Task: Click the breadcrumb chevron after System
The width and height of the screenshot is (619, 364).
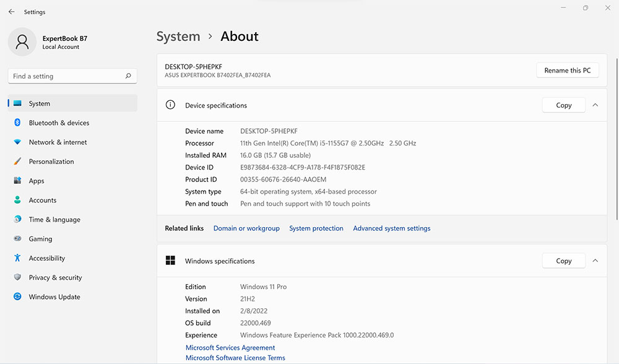Action: [210, 37]
